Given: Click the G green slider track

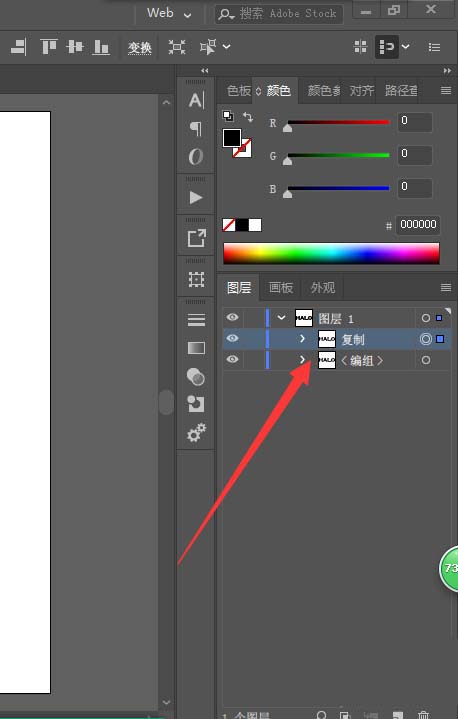Looking at the screenshot, I should pos(338,155).
